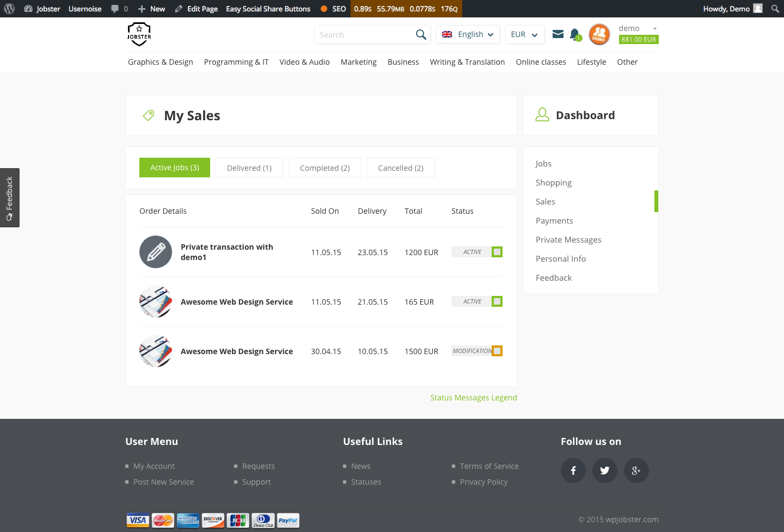Viewport: 784px width, 532px height.
Task: Toggle green status box for 165 EUR order
Action: point(497,301)
